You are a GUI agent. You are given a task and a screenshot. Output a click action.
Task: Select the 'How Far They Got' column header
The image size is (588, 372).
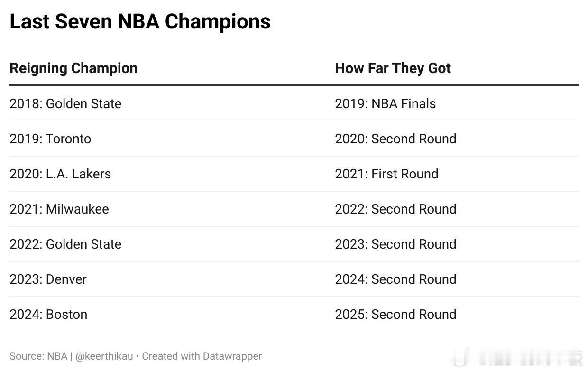pyautogui.click(x=393, y=68)
